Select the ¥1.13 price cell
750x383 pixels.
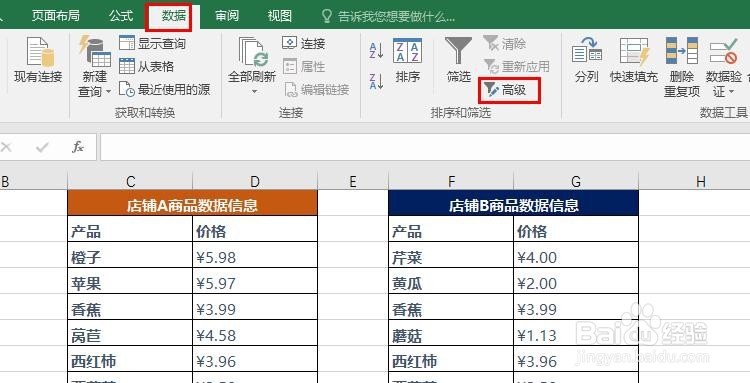click(576, 333)
